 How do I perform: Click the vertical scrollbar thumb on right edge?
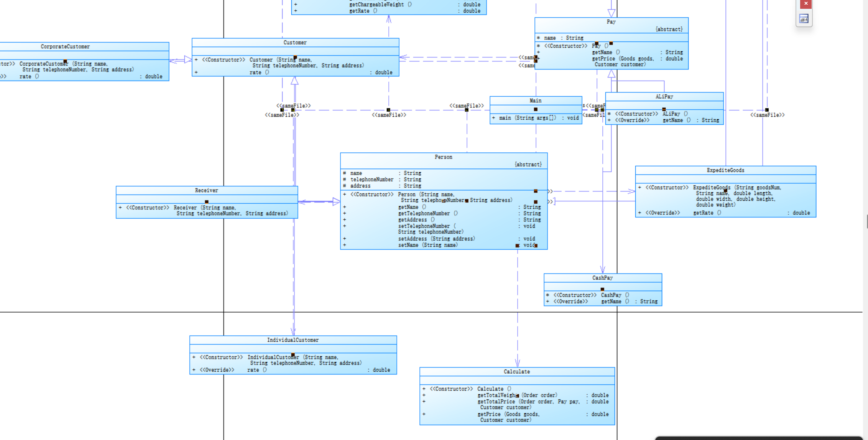pyautogui.click(x=867, y=222)
